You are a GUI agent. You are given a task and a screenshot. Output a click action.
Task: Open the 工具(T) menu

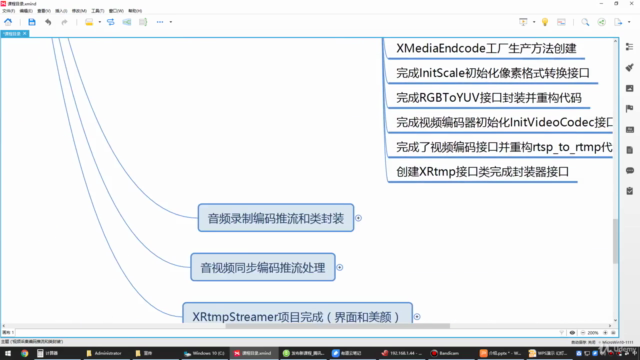pos(97,11)
